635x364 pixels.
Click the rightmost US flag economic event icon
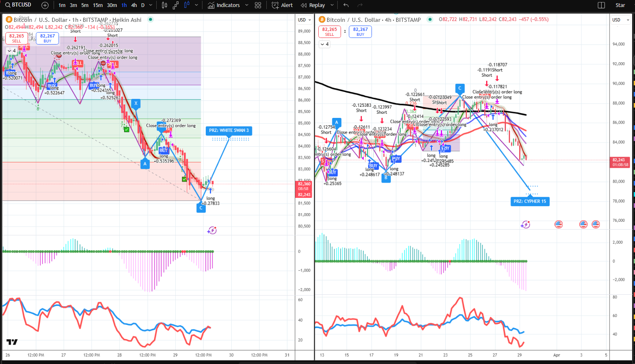[596, 224]
